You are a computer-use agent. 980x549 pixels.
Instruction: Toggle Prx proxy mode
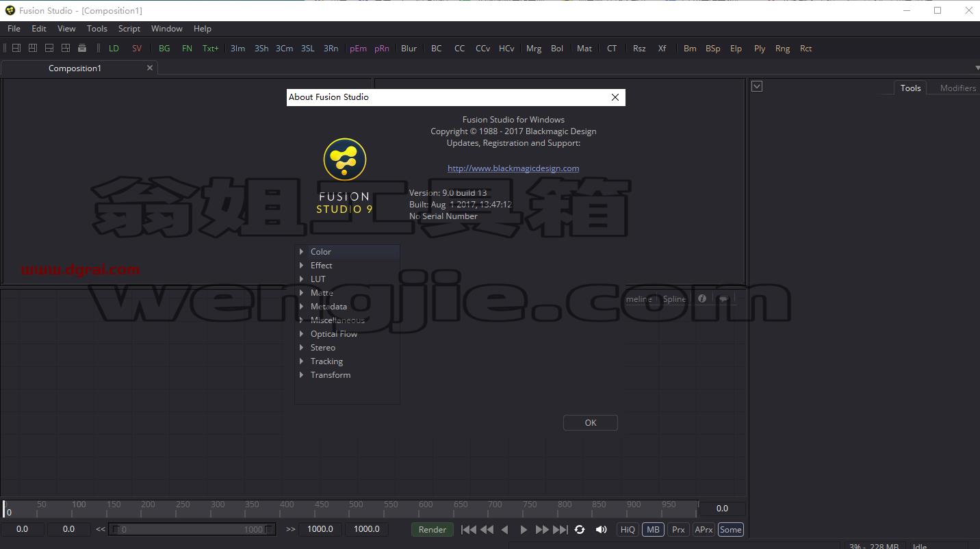coord(678,529)
